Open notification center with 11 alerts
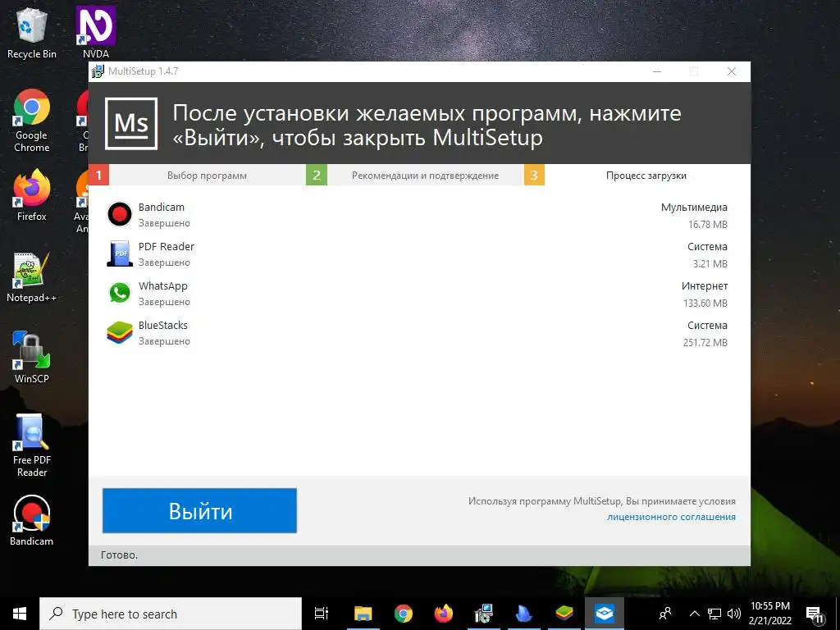Viewport: 840px width, 630px height. point(815,614)
